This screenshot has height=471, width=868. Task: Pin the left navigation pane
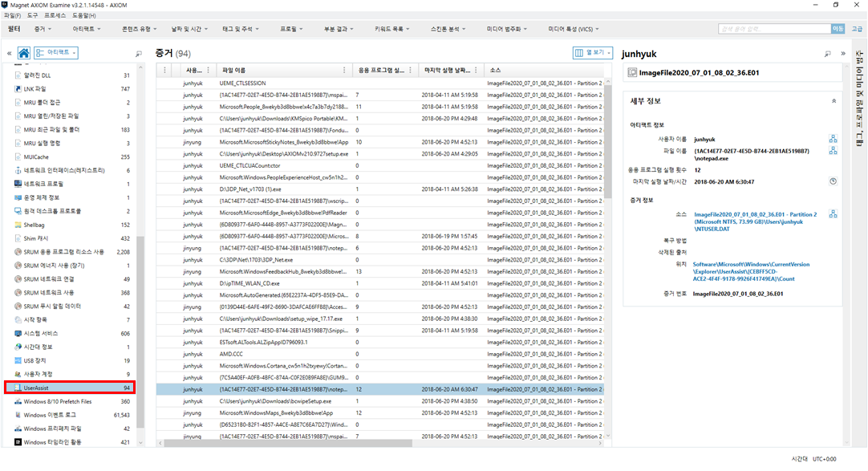pos(139,54)
